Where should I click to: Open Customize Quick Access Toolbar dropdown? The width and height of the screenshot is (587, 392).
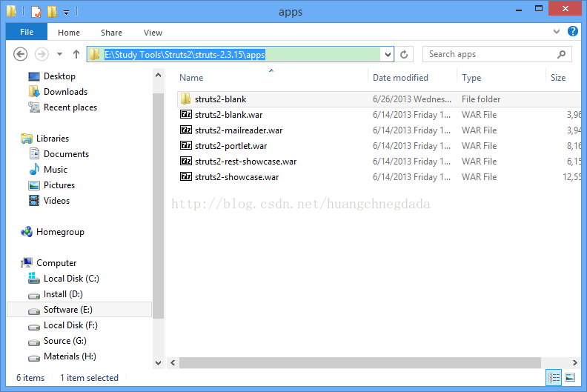(x=66, y=13)
